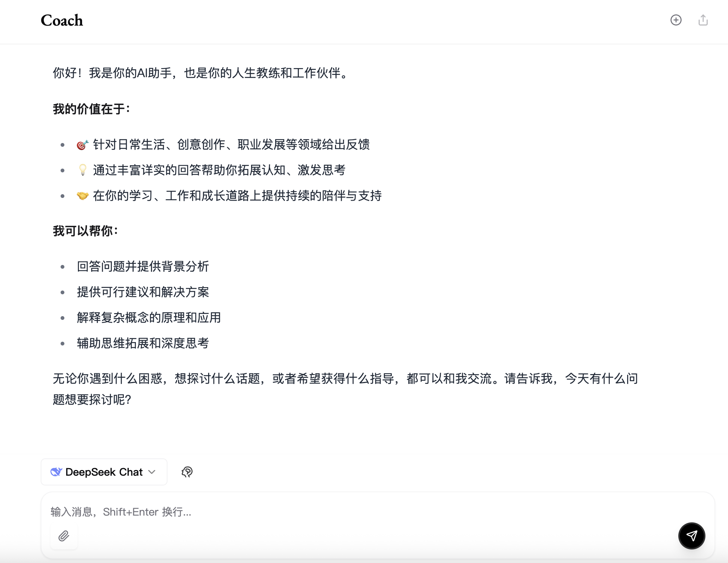The image size is (728, 563).
Task: Click the target dart emoji bullet
Action: point(82,145)
